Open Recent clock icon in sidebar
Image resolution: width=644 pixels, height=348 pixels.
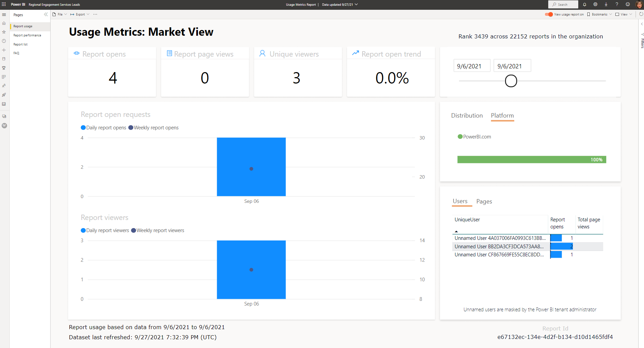pyautogui.click(x=4, y=41)
